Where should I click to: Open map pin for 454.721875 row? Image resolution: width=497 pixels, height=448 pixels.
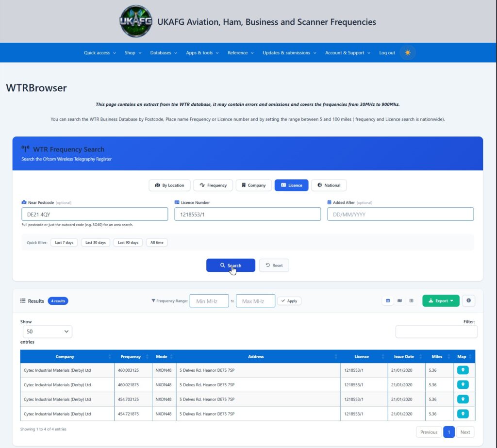[463, 414]
